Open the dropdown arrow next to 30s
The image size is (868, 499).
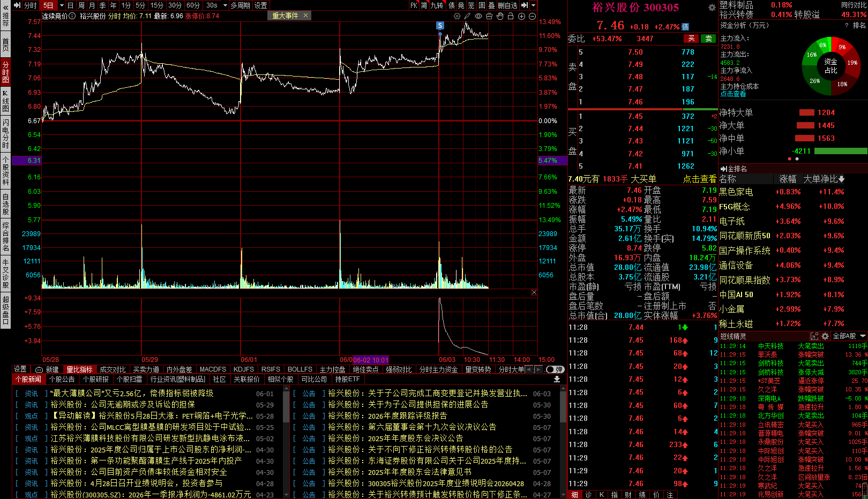(226, 5)
